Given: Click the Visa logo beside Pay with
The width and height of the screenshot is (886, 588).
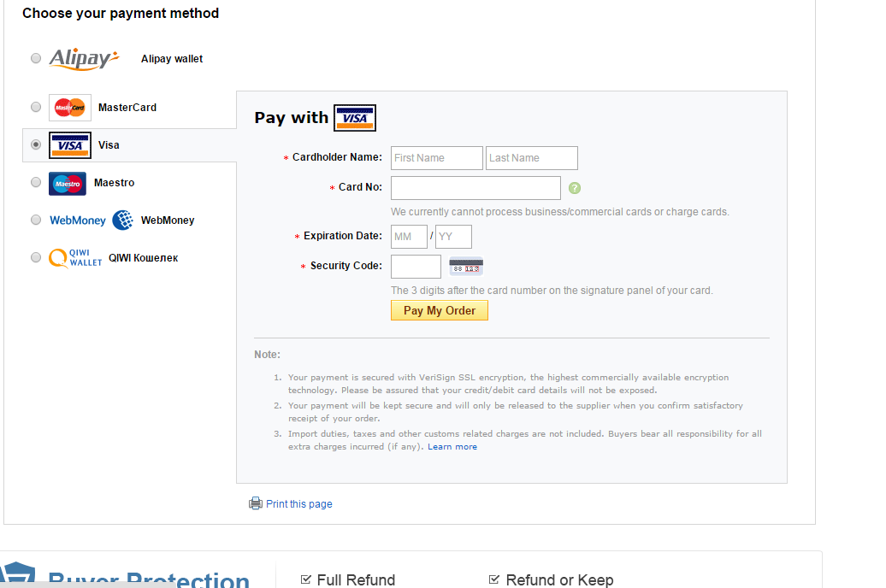Looking at the screenshot, I should (x=355, y=117).
